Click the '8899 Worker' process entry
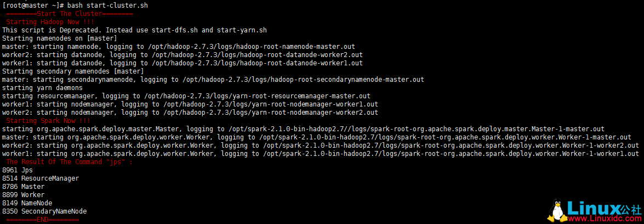Viewport: 644px width, 224px height. (x=23, y=195)
